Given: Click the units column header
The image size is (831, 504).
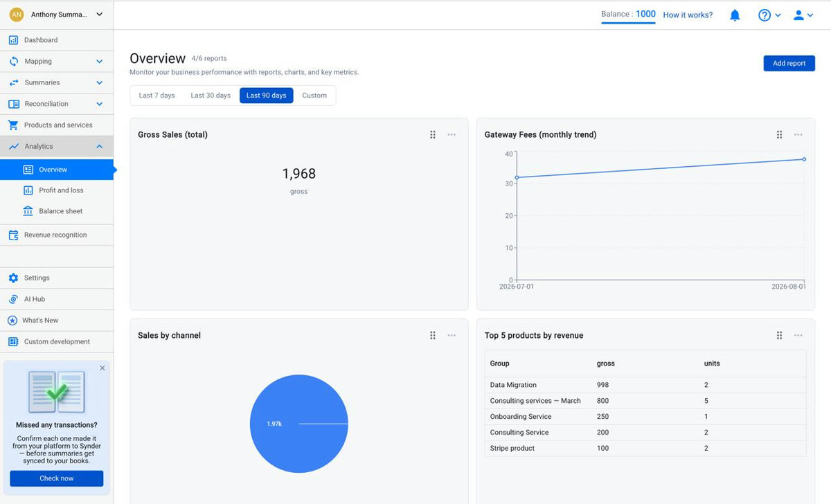Looking at the screenshot, I should [712, 363].
